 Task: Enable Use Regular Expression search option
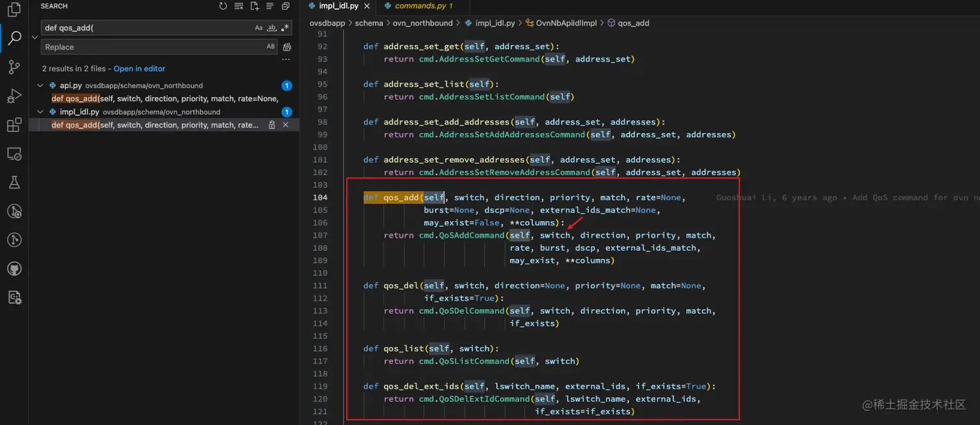(x=285, y=28)
